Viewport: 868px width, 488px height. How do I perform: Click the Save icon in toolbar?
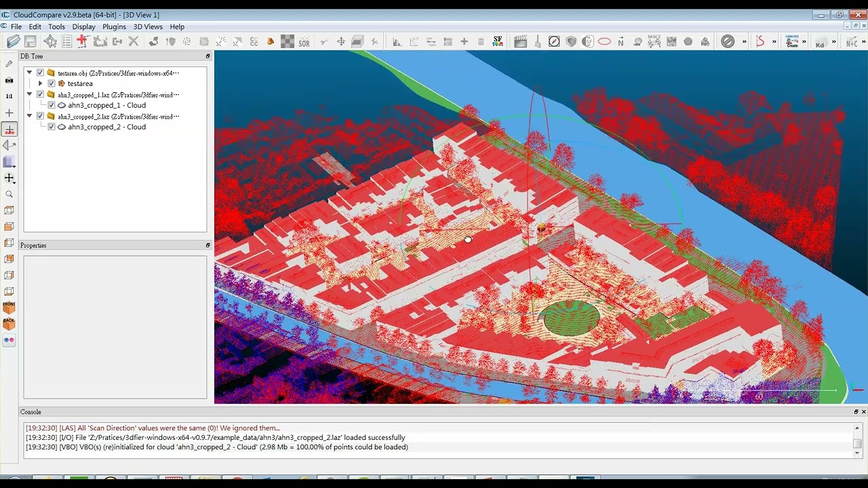coord(31,42)
